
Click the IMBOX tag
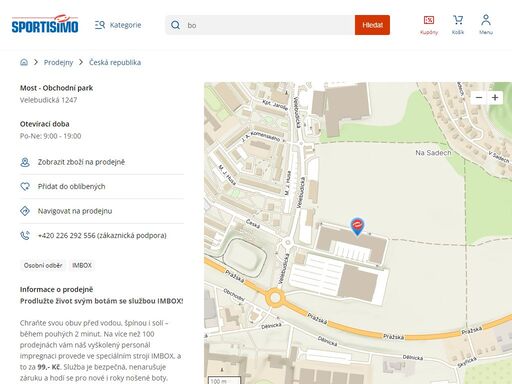82,266
